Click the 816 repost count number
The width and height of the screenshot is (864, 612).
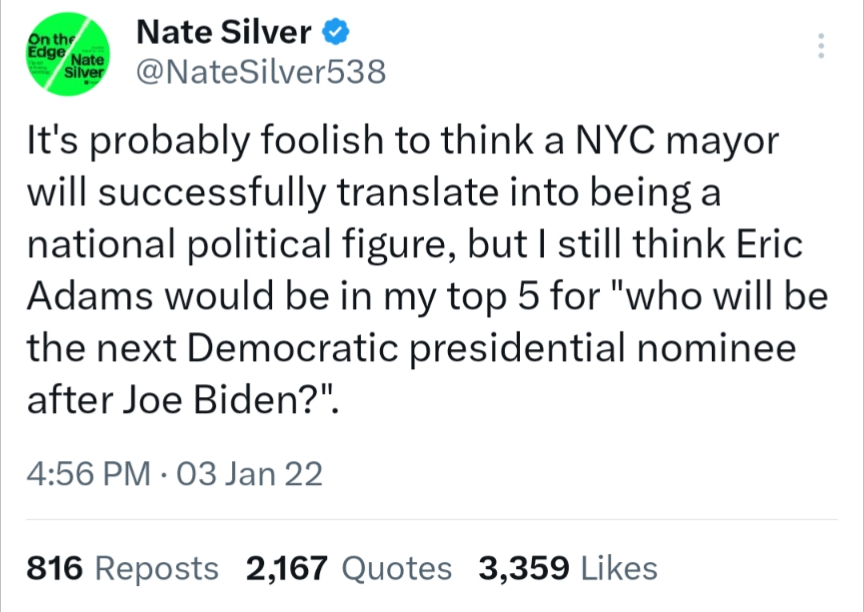[52, 568]
